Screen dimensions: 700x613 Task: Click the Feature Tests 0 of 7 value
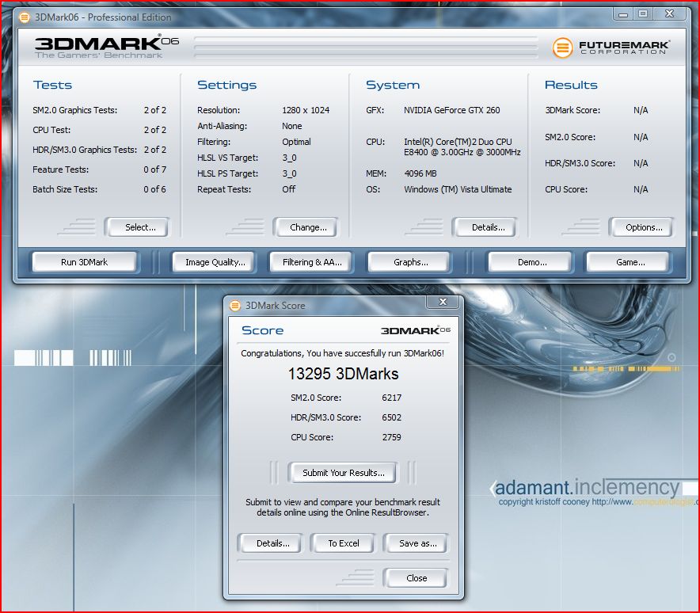point(155,169)
